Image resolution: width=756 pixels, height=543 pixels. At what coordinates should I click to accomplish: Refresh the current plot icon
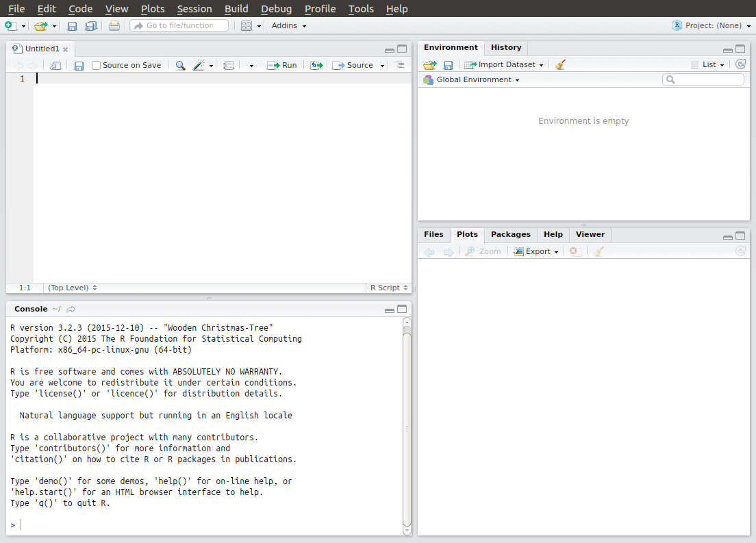point(740,251)
